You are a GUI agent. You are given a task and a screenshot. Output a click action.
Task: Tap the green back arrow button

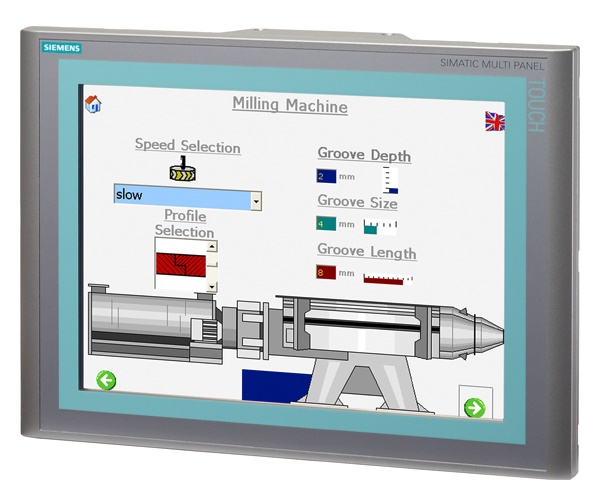[x=106, y=380]
